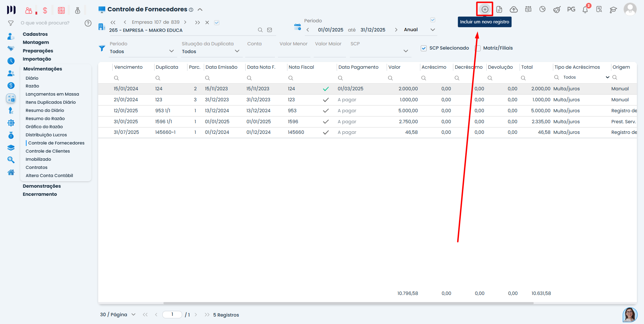The image size is (644, 324).
Task: Uncheck the SCP Selecionado checkbox
Action: coord(424,48)
